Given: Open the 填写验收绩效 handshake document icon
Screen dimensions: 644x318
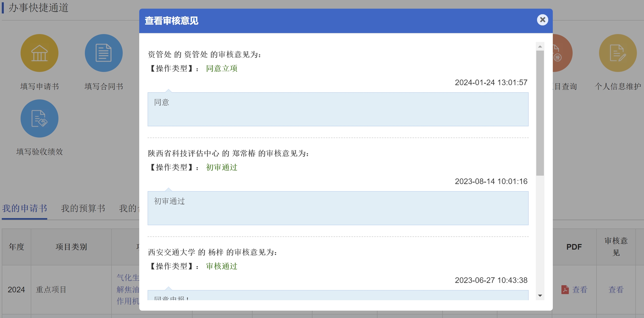Looking at the screenshot, I should pyautogui.click(x=39, y=118).
